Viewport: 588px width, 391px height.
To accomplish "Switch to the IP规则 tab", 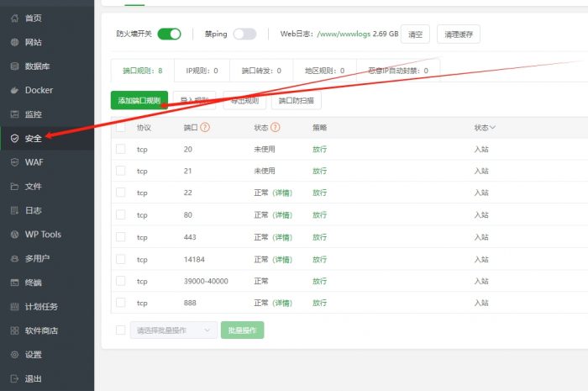I will click(202, 71).
